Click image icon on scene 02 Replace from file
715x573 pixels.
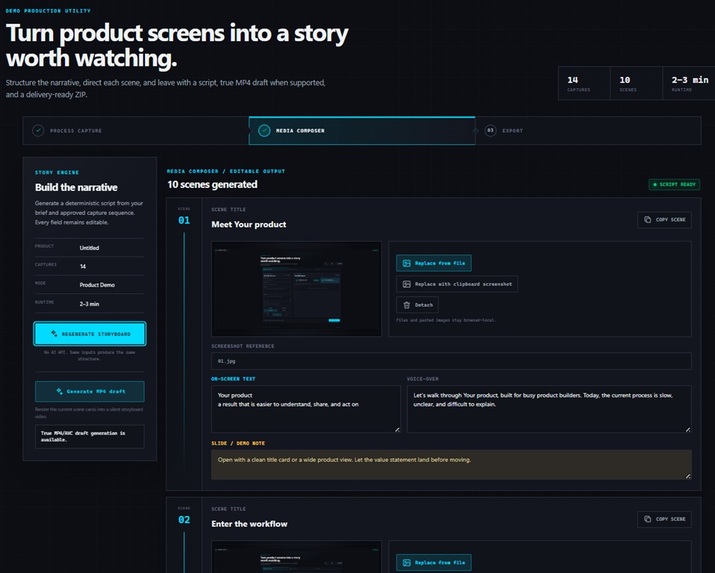[407, 563]
